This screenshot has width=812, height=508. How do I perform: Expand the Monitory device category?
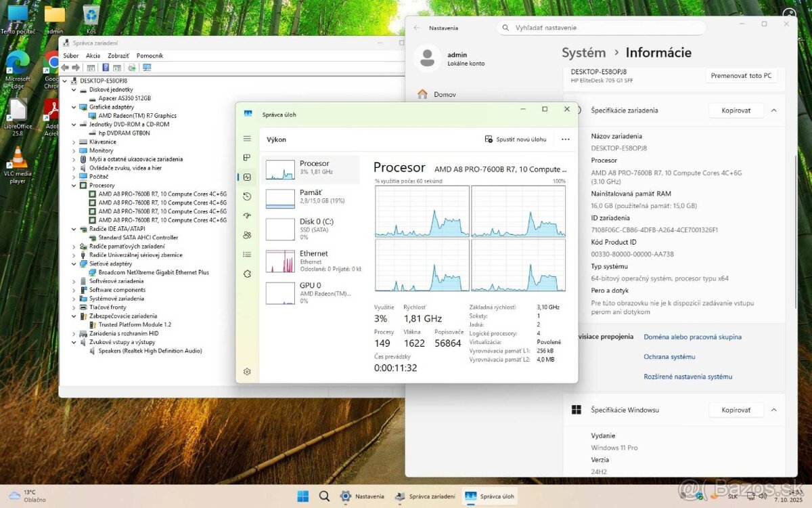pyautogui.click(x=74, y=150)
